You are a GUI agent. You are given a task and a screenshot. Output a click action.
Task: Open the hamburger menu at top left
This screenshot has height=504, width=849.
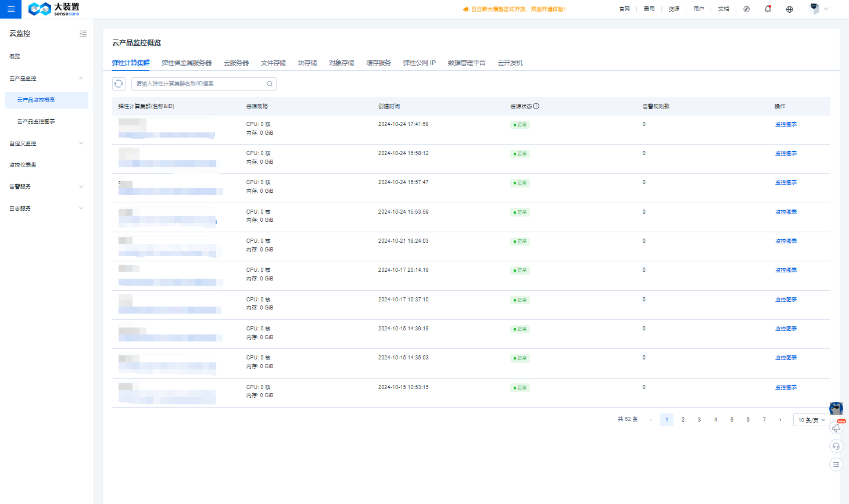coord(10,9)
